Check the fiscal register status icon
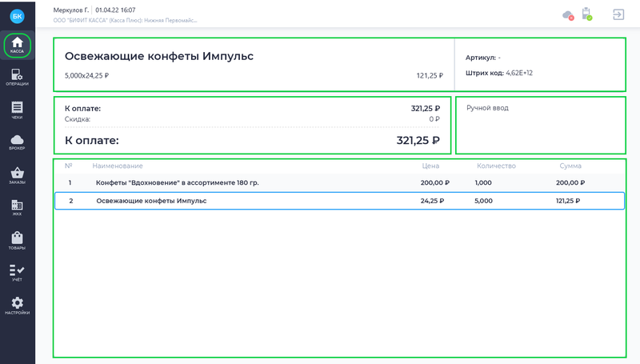 (586, 14)
